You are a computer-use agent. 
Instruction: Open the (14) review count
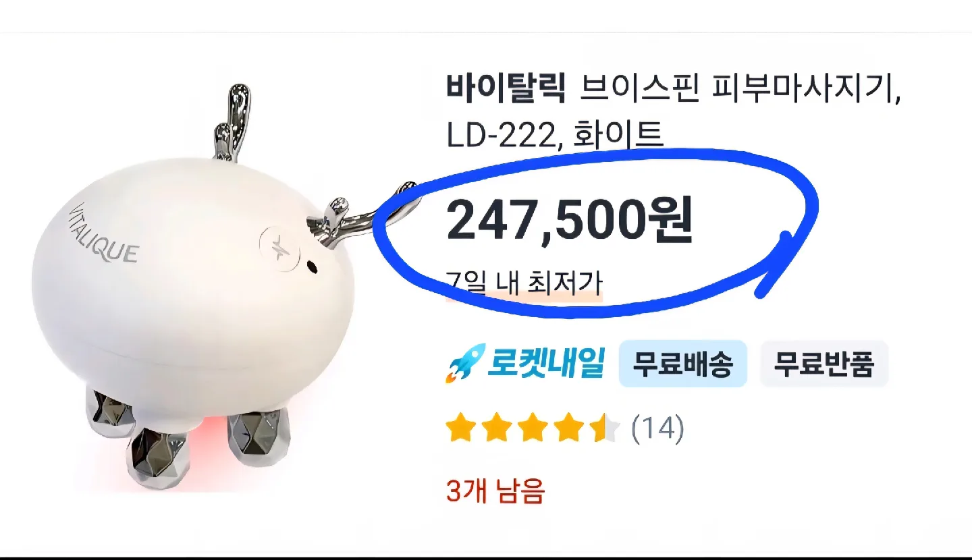click(x=657, y=429)
